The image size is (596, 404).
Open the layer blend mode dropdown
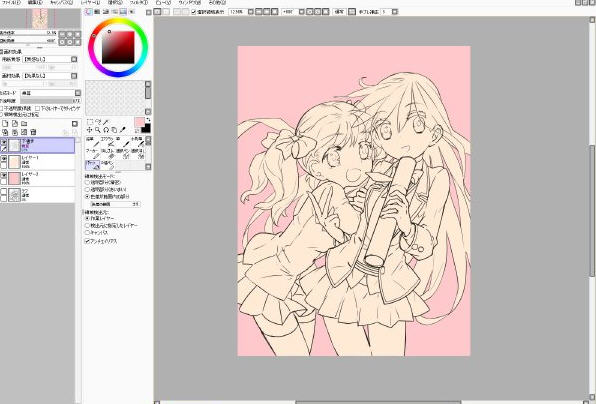tap(78, 93)
